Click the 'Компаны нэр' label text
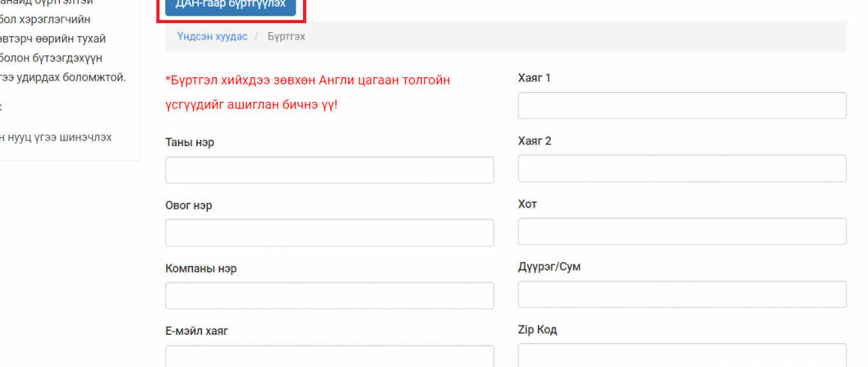 pyautogui.click(x=201, y=269)
